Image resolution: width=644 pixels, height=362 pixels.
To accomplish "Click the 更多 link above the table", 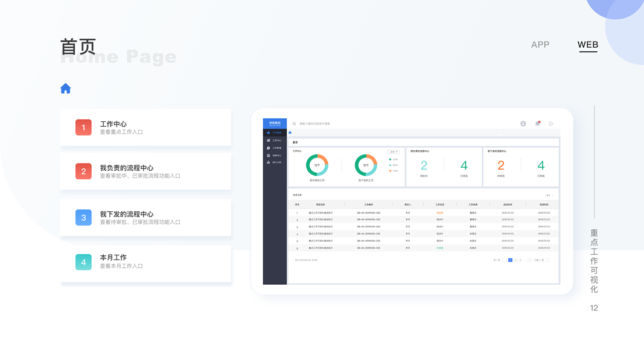I will pyautogui.click(x=549, y=195).
